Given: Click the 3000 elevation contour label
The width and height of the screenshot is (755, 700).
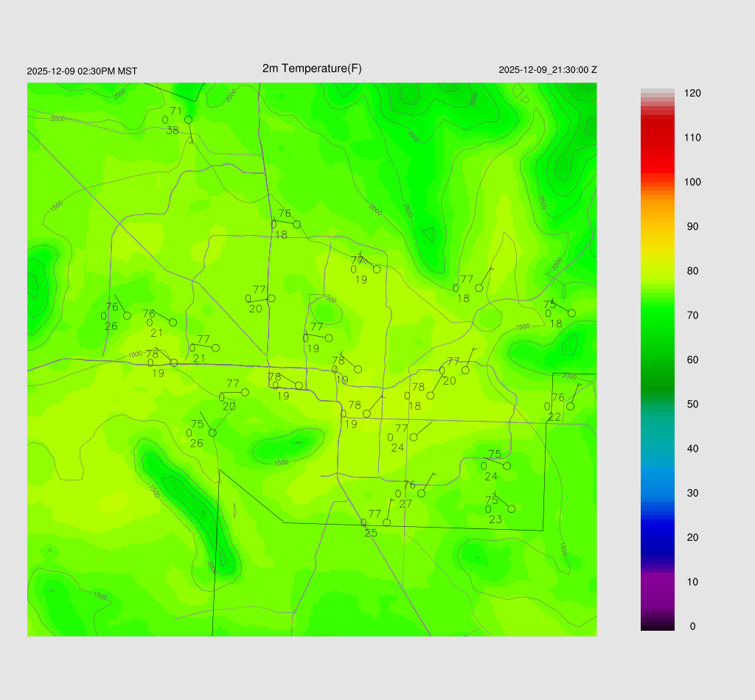Looking at the screenshot, I should [414, 137].
